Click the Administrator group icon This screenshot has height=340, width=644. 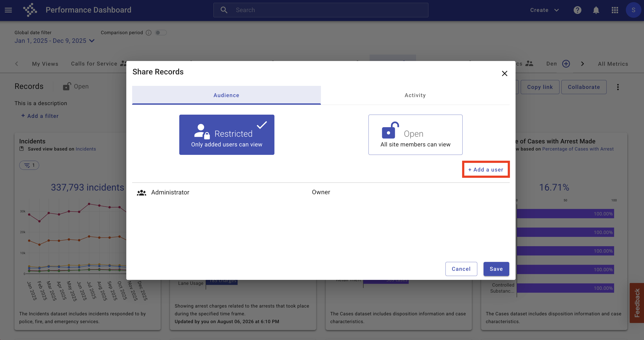click(x=141, y=192)
